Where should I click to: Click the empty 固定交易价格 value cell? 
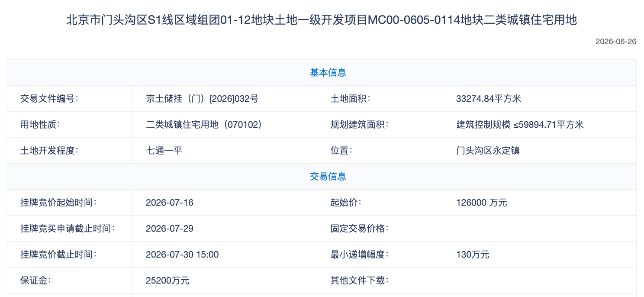point(540,229)
